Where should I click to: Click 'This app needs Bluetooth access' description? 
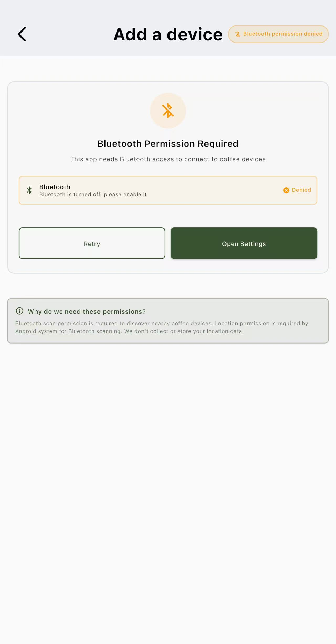[x=168, y=159]
